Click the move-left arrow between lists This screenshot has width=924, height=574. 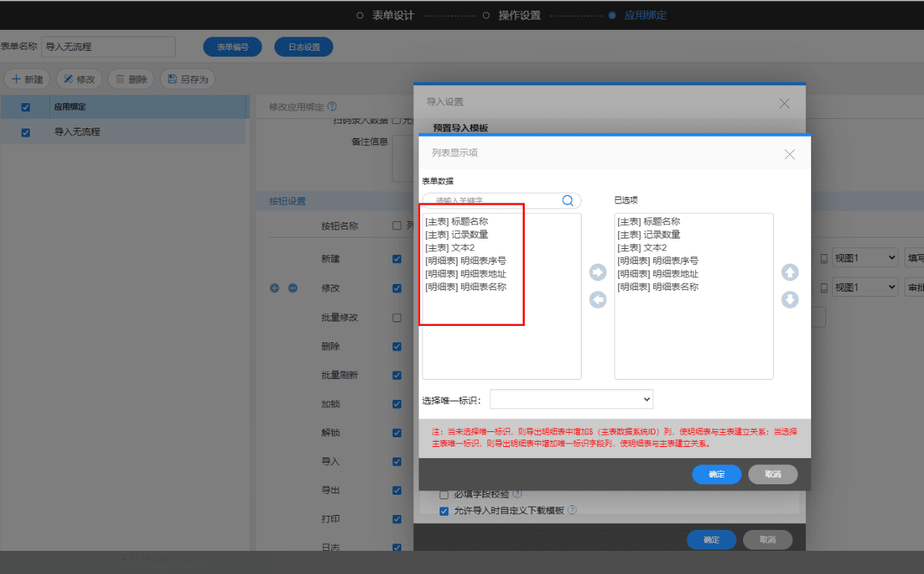pyautogui.click(x=597, y=300)
